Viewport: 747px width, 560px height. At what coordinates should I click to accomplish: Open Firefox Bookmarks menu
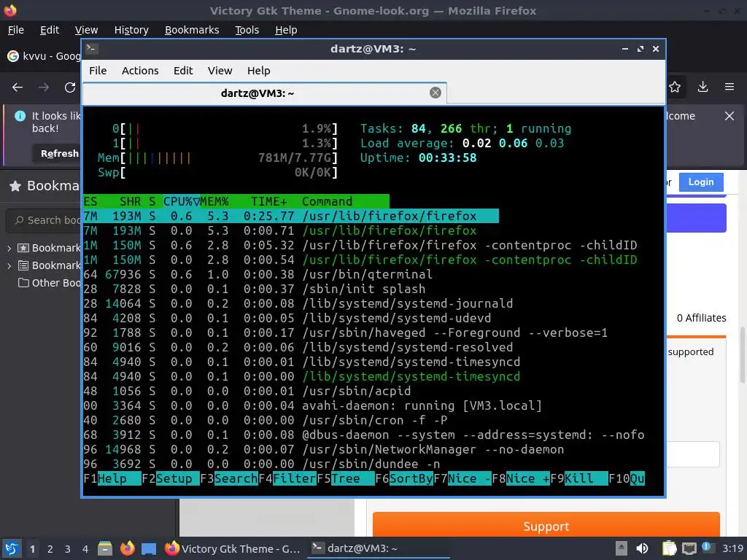pos(192,30)
